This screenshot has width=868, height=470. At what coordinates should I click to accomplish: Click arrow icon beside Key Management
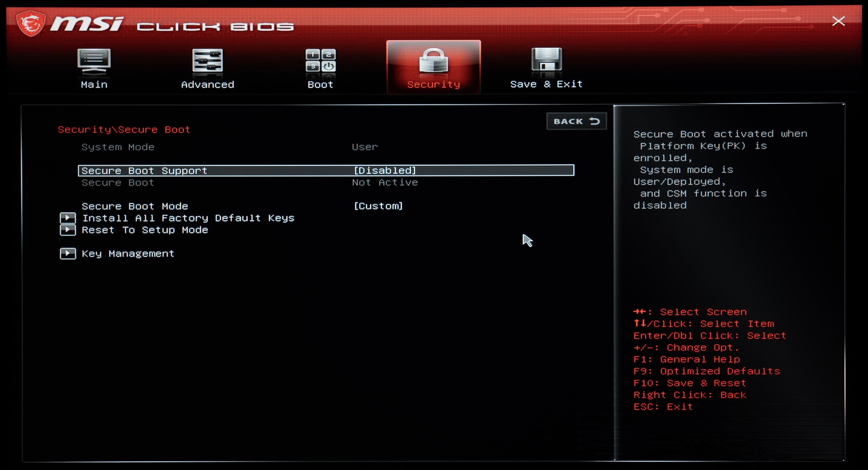coord(68,254)
